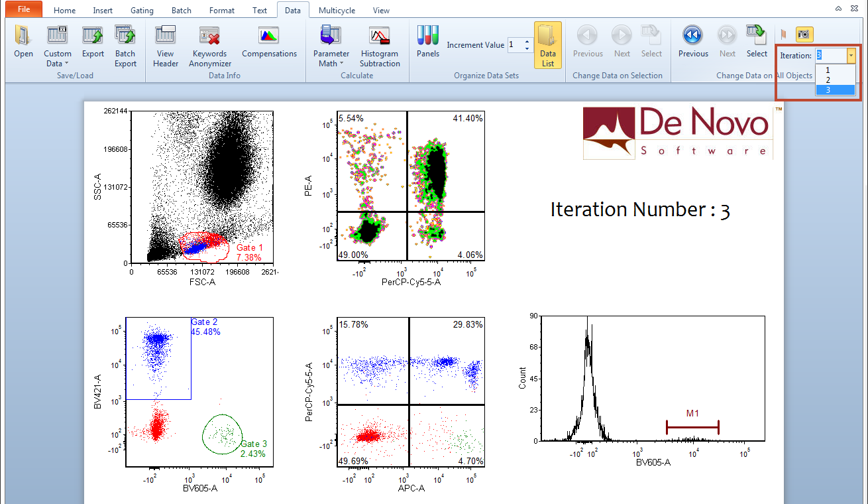Toggle the flag icon beside Select
868x504 pixels.
point(783,34)
